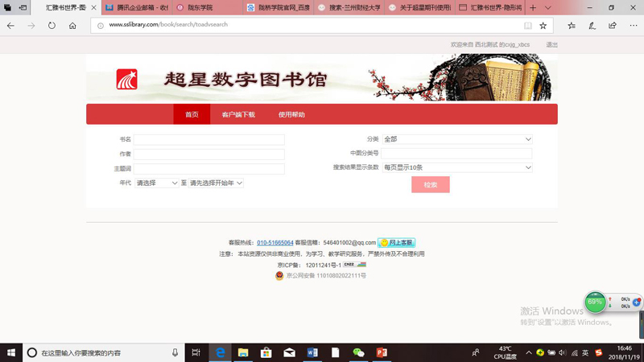Open 客户端下载 page
This screenshot has height=362, width=644.
click(x=238, y=114)
